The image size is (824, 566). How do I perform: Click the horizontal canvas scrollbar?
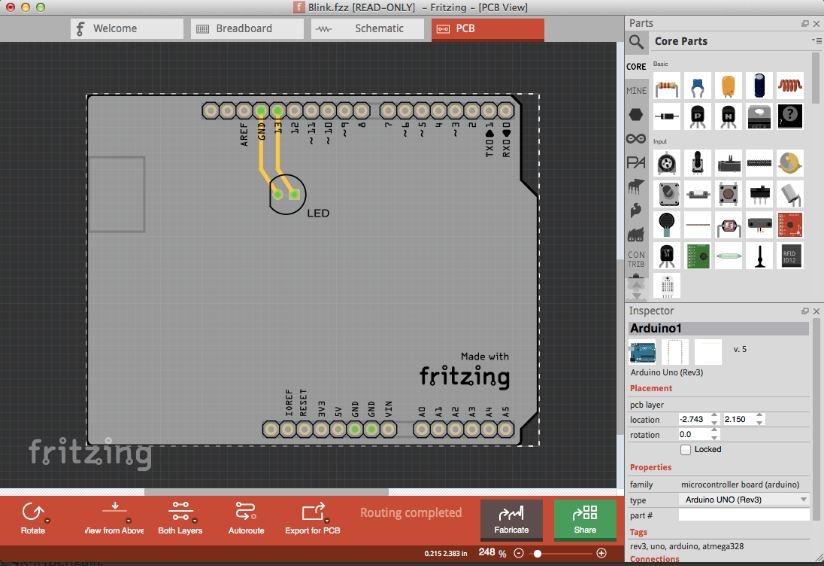(x=266, y=492)
